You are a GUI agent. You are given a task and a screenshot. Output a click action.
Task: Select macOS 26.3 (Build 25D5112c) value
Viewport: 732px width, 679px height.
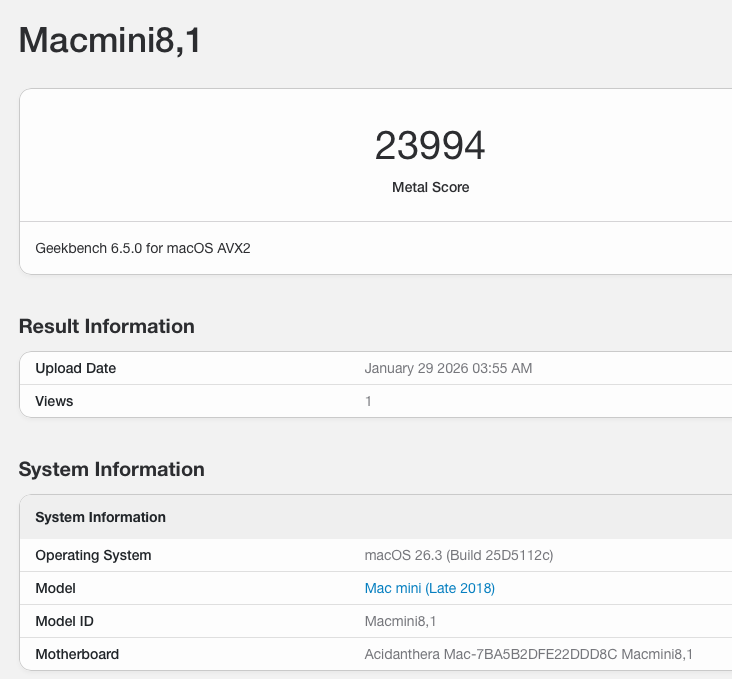[x=459, y=555]
